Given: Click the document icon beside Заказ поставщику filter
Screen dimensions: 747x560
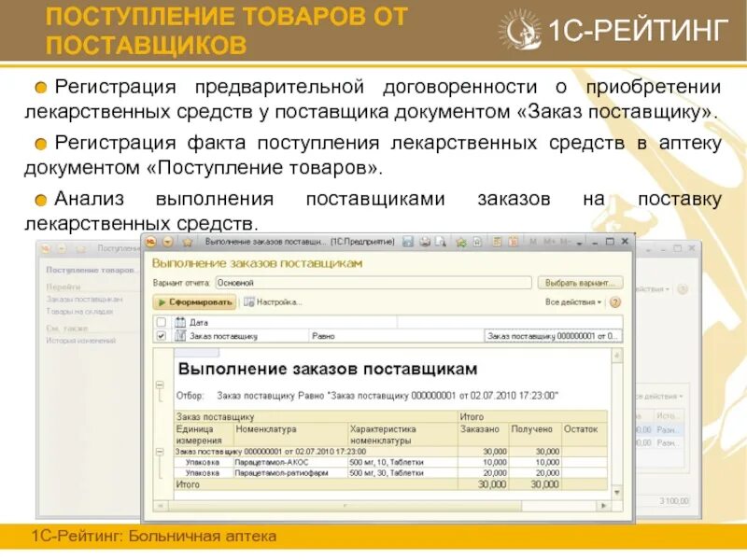Looking at the screenshot, I should 179,336.
